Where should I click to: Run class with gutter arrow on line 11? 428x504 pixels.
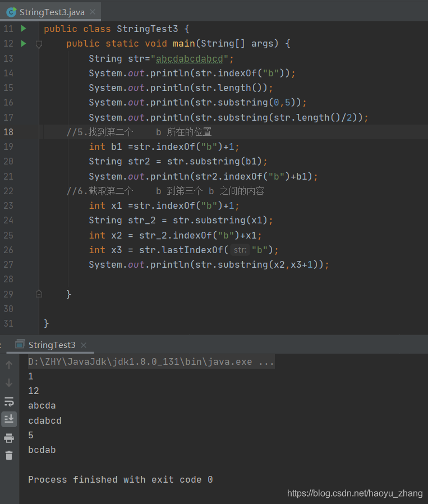24,29
